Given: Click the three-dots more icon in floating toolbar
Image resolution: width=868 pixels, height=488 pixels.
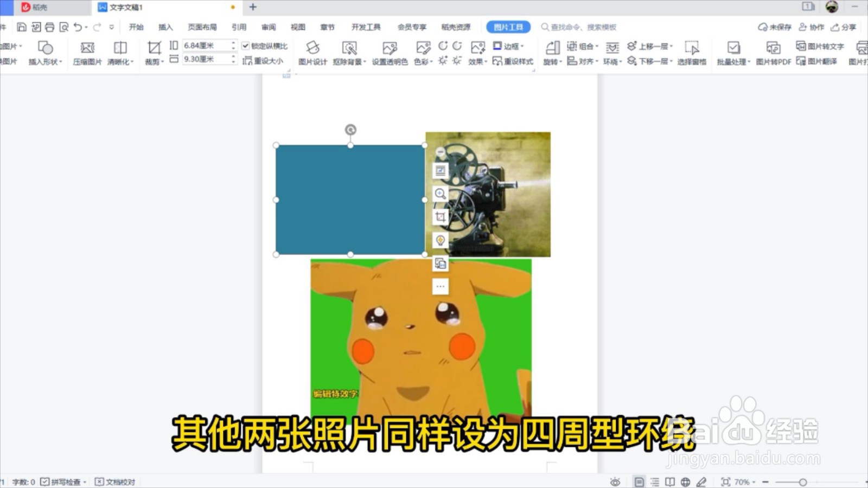Looking at the screenshot, I should tap(440, 286).
